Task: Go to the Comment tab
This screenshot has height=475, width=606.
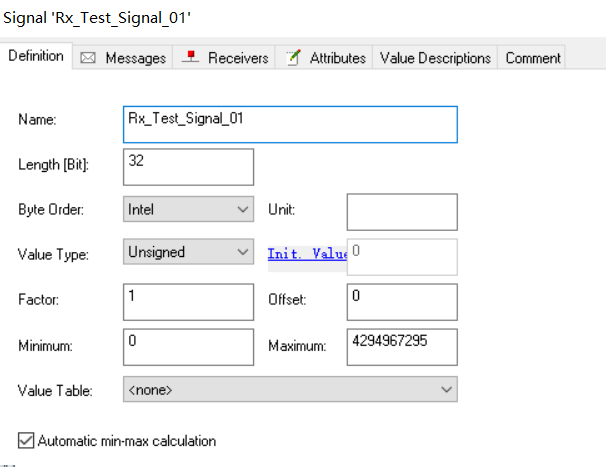Action: [532, 58]
